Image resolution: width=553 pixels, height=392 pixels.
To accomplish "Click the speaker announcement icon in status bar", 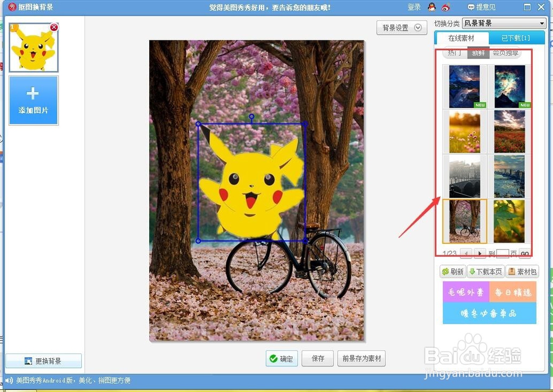I will click(x=9, y=380).
